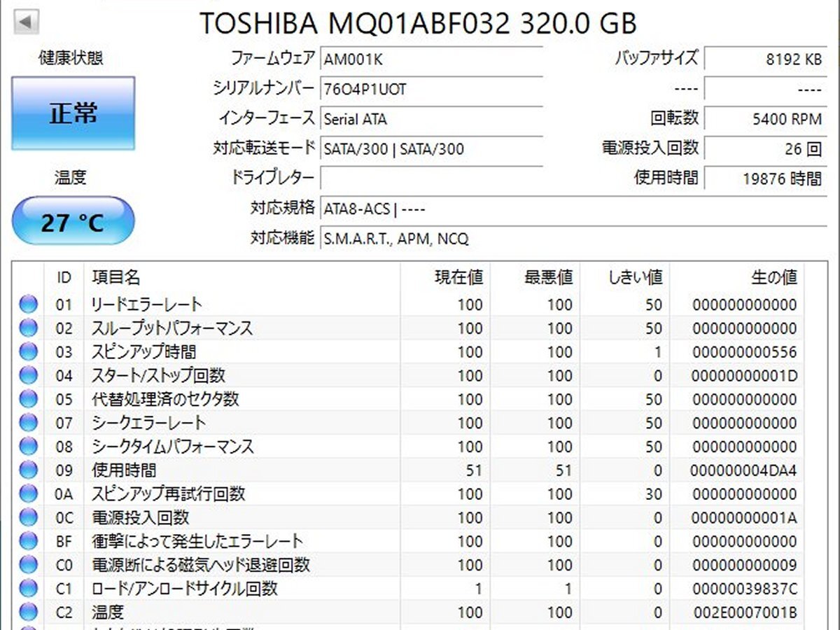Click the 27 °C temperature button
The height and width of the screenshot is (630, 840).
(73, 220)
